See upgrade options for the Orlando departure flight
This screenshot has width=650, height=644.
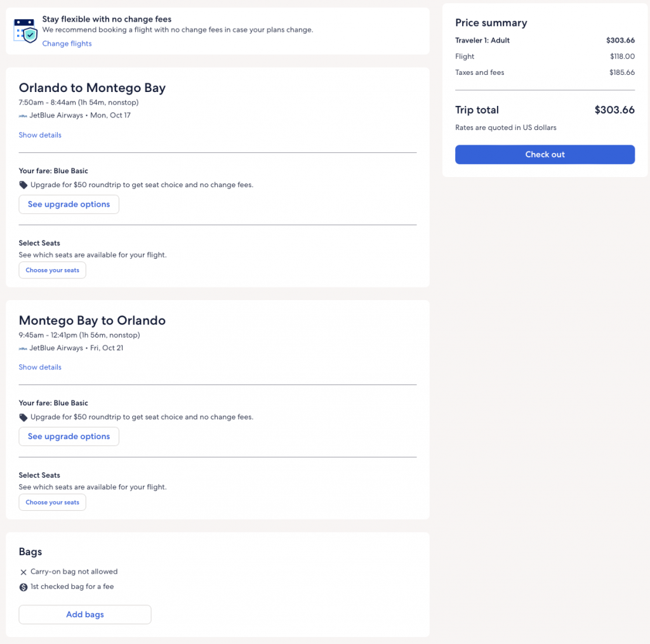69,204
